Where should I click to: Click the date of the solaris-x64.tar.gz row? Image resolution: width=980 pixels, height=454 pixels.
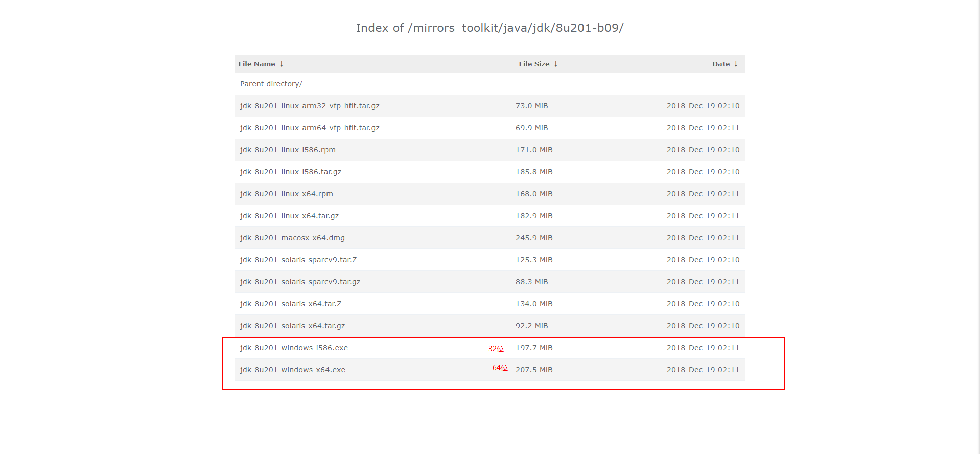(703, 326)
